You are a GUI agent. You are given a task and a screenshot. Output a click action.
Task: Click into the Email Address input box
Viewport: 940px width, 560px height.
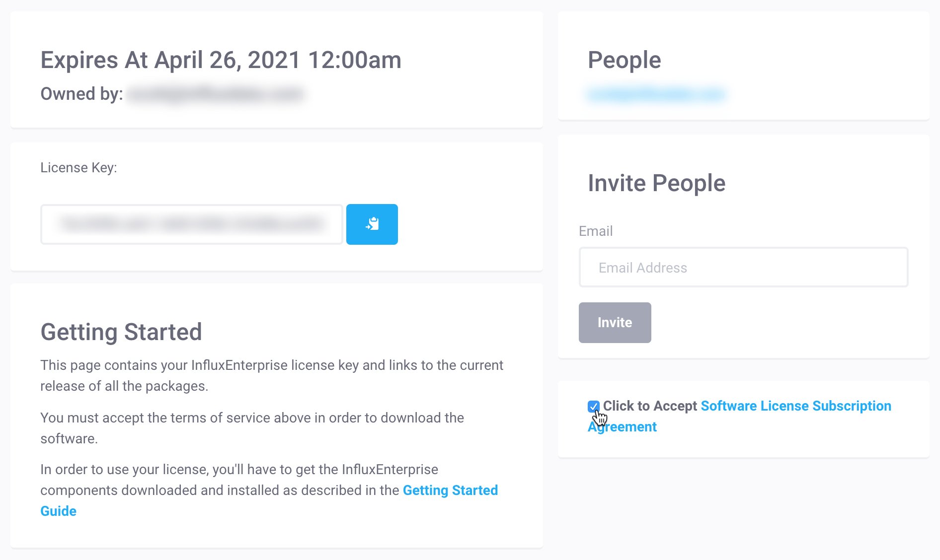pyautogui.click(x=743, y=268)
